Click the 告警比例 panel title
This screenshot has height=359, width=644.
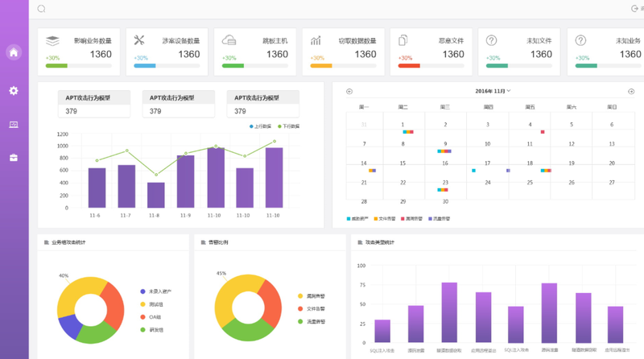[218, 242]
